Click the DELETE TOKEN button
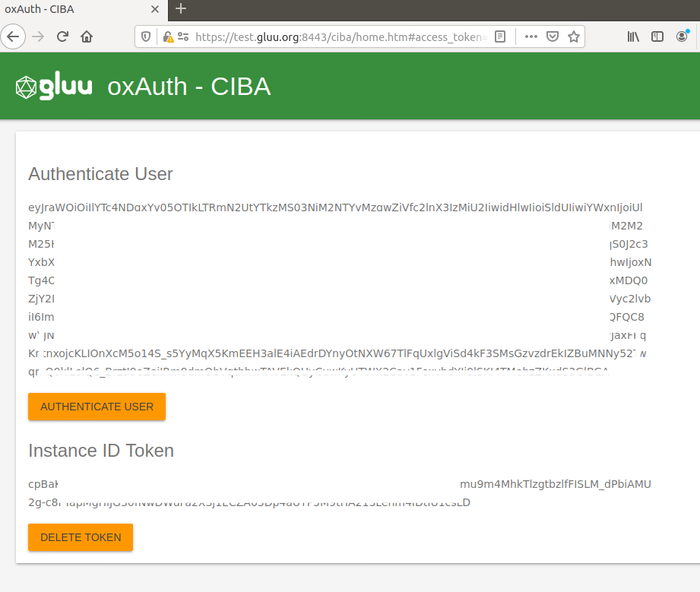 (80, 537)
